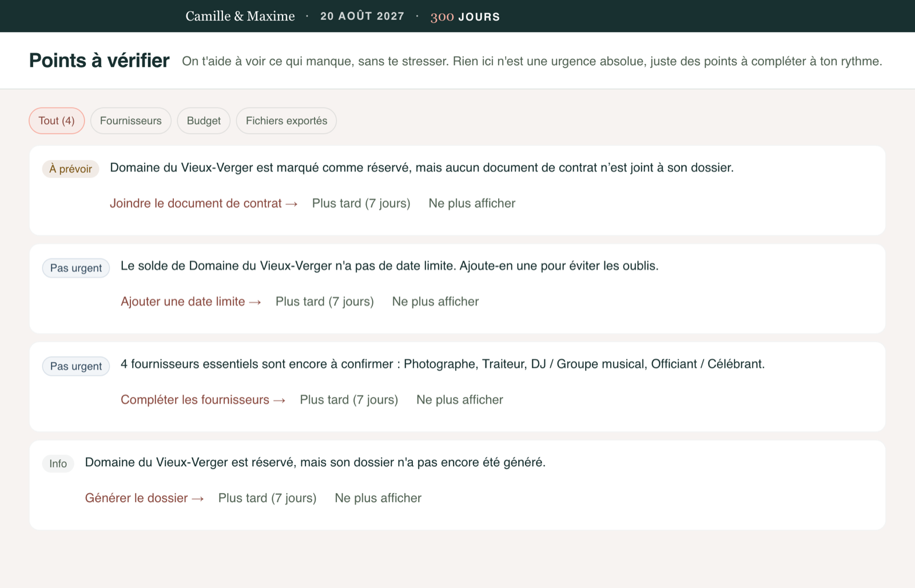Select Ne plus afficher on dossier card
The height and width of the screenshot is (588, 915).
378,498
